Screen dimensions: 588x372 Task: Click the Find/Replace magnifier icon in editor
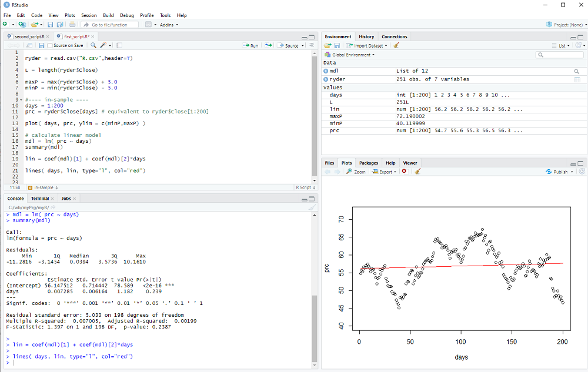93,45
